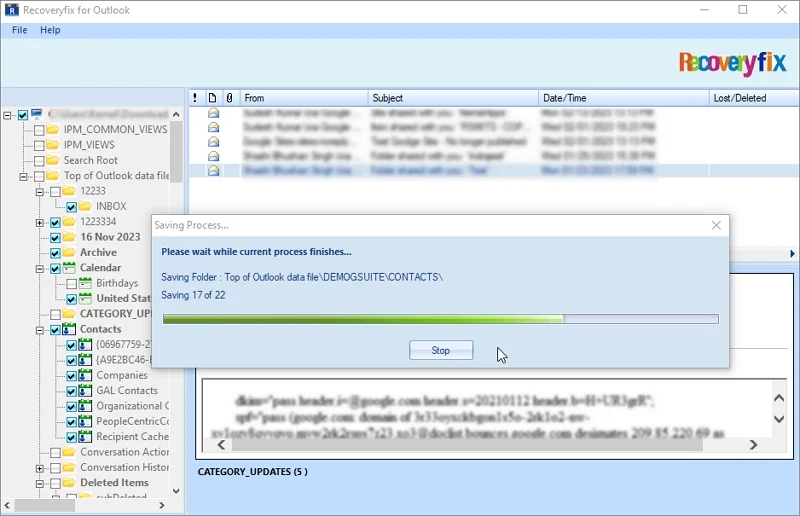Select the Archive folder icon
800x516 pixels.
(x=69, y=252)
